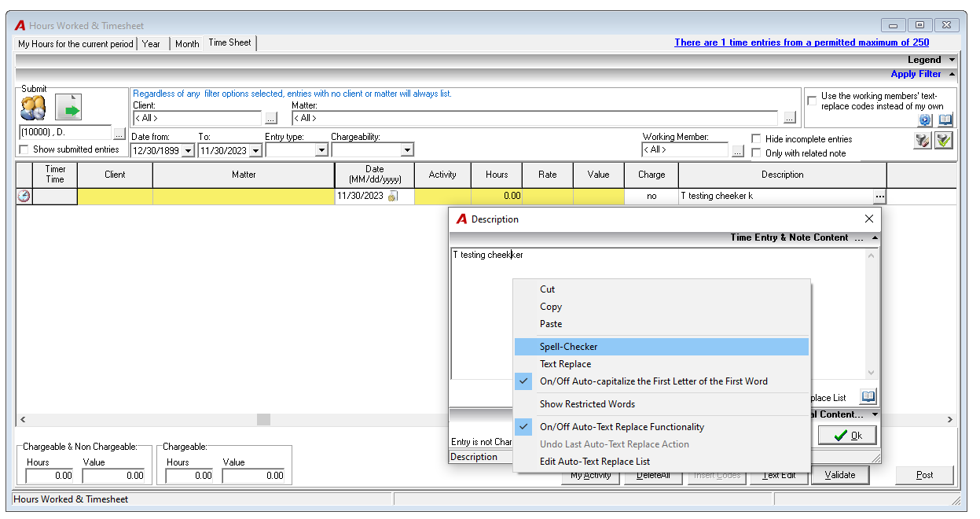Click the Ok button in Description dialog
The width and height of the screenshot is (980, 519).
[x=847, y=436]
